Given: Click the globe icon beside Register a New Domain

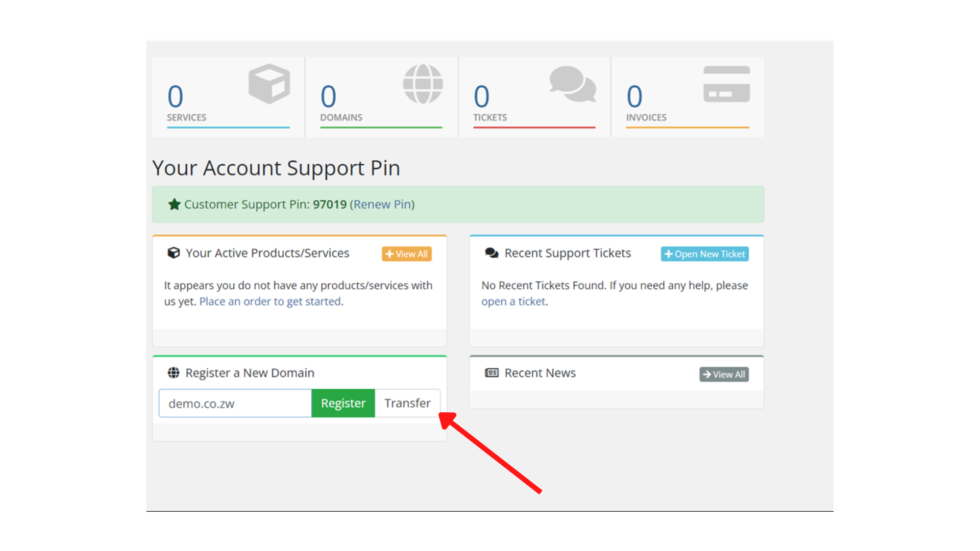Looking at the screenshot, I should [174, 372].
